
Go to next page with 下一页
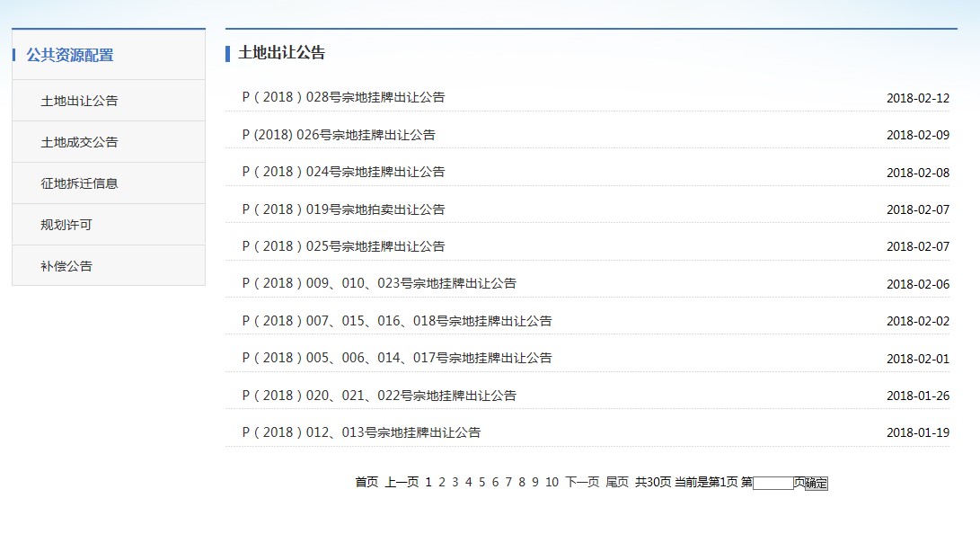(581, 482)
